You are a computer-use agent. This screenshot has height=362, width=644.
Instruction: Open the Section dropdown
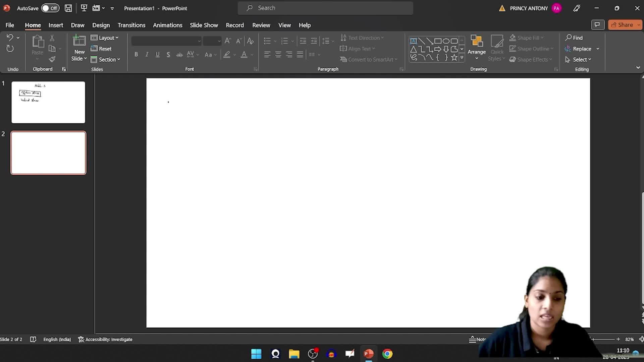106,59
